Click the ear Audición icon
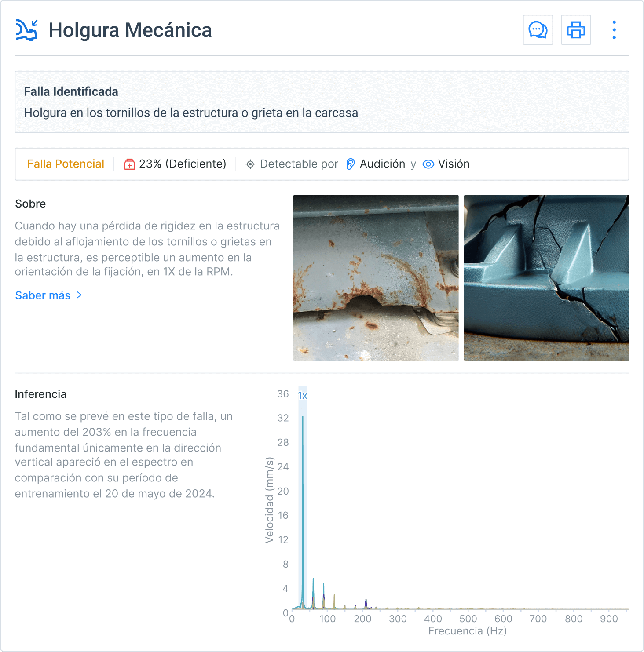Image resolution: width=644 pixels, height=652 pixels. pyautogui.click(x=350, y=164)
